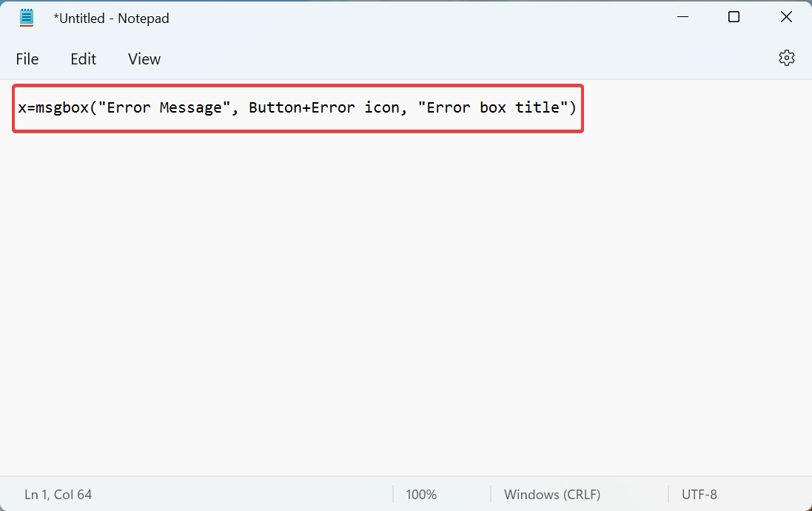Viewport: 812px width, 511px height.
Task: Click the 100% zoom level indicator
Action: click(420, 494)
